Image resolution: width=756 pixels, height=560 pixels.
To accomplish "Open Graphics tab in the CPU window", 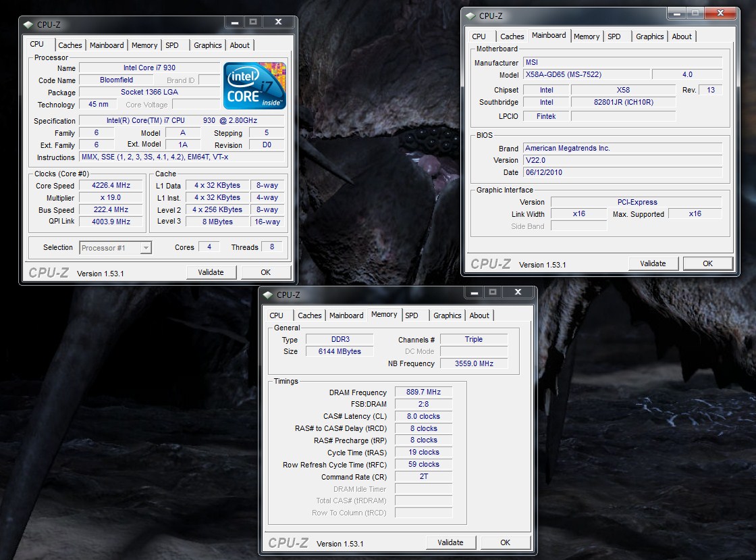I will (207, 45).
